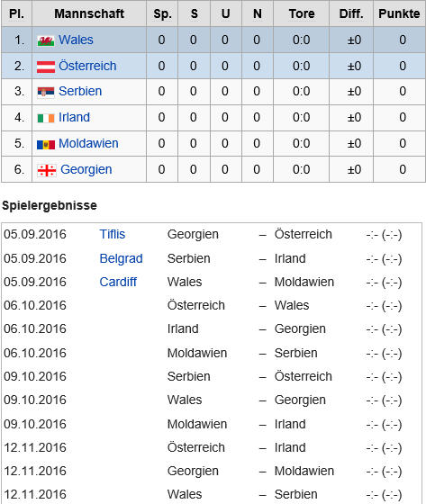The image size is (426, 504).
Task: Visit the Moldawien team page link
Action: (88, 143)
